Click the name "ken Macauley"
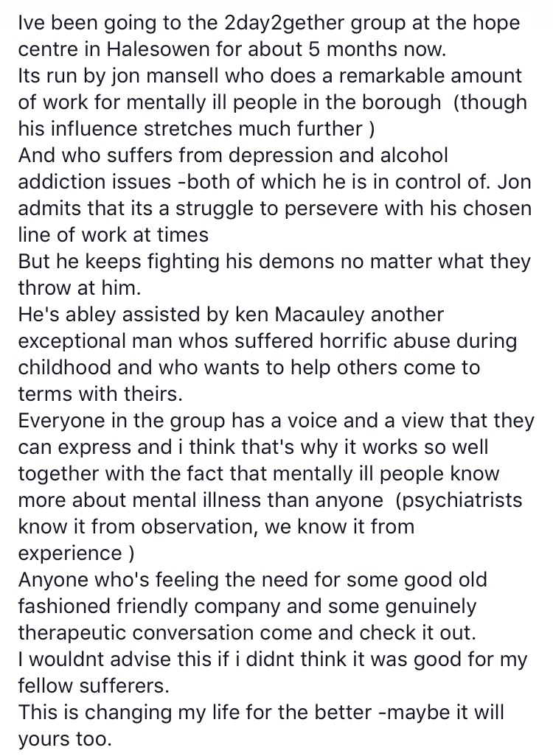The height and width of the screenshot is (756, 553). (x=299, y=315)
